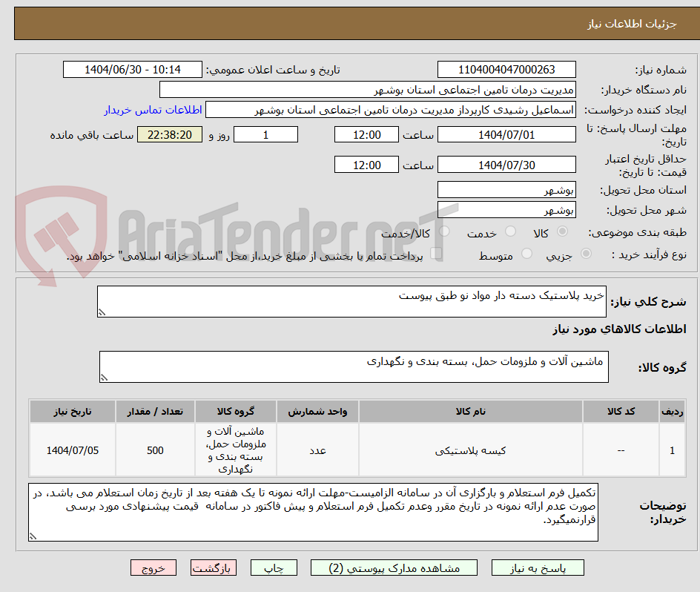Click the شماره نیاز number field
This screenshot has height=592, width=700.
coord(506,69)
